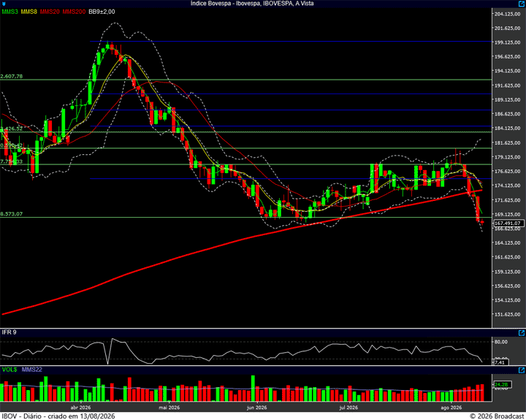The image size is (526, 420).
Task: Click the jun 2026 date label
Action: (x=257, y=408)
